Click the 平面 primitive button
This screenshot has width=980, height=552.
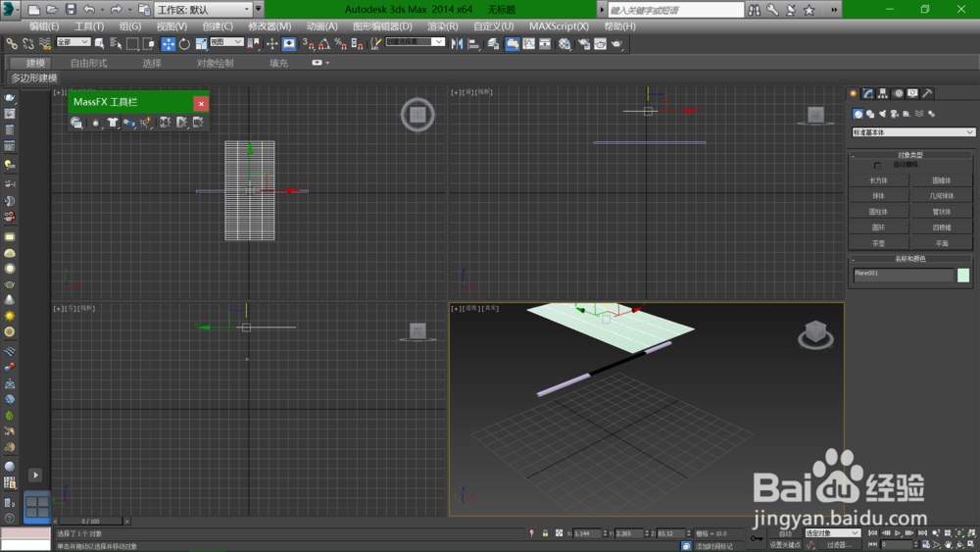click(942, 243)
